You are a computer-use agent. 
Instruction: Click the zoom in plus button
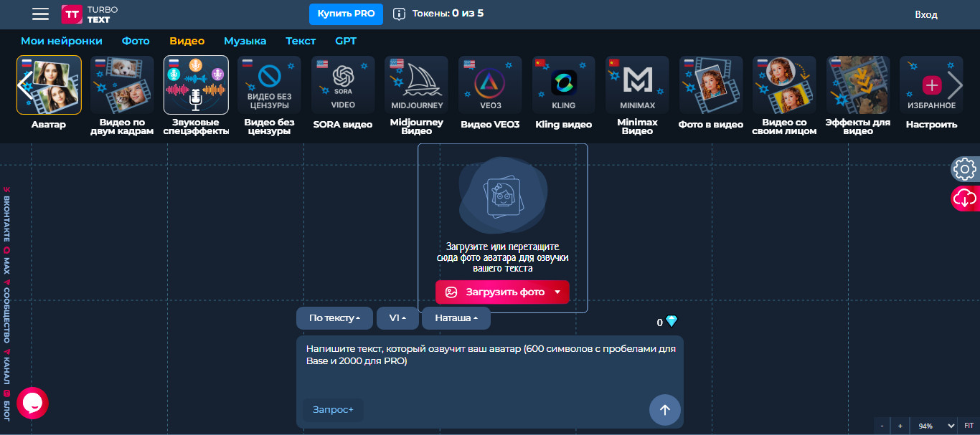[900, 426]
